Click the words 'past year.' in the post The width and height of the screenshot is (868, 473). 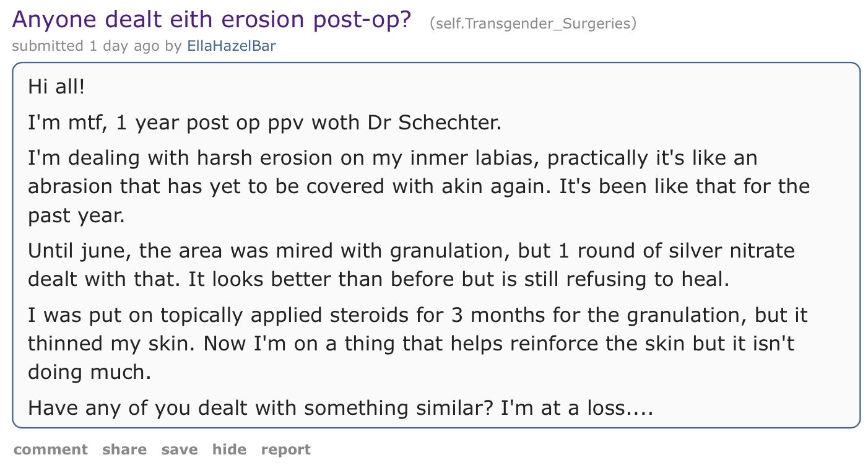pyautogui.click(x=76, y=216)
